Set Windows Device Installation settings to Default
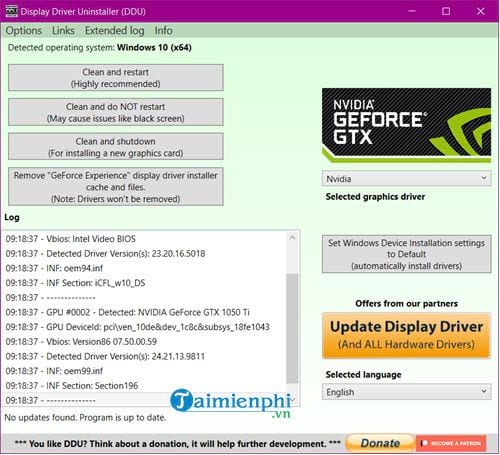 [406, 254]
